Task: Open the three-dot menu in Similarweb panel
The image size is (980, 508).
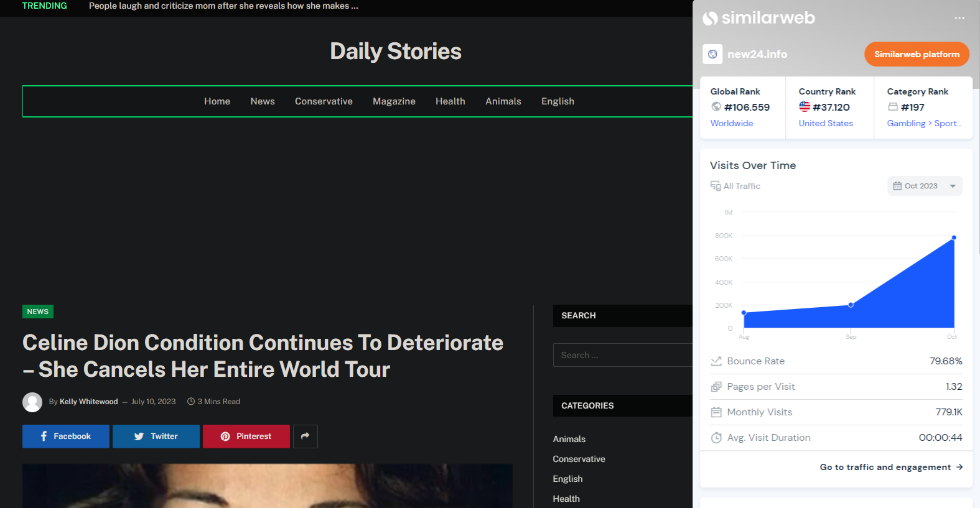Action: (x=959, y=18)
